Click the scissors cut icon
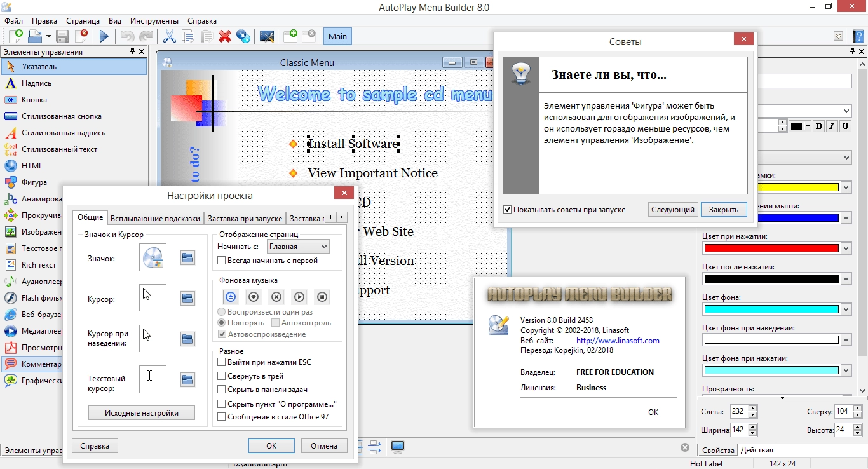The image size is (868, 469). point(170,36)
